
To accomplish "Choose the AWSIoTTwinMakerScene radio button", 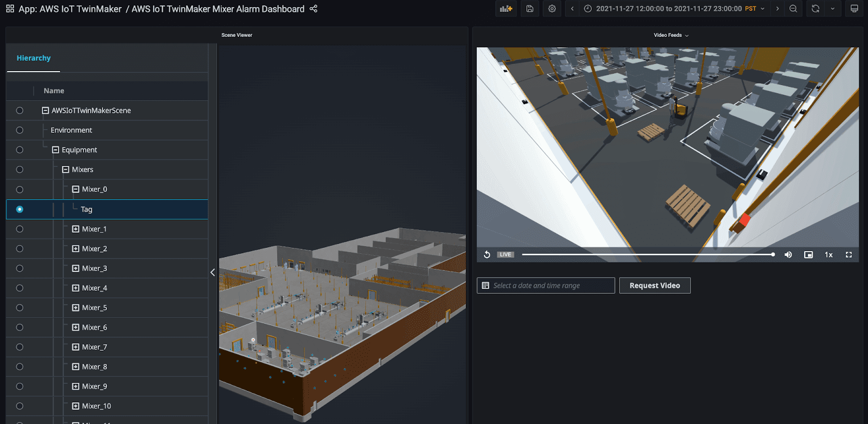I will (x=20, y=111).
